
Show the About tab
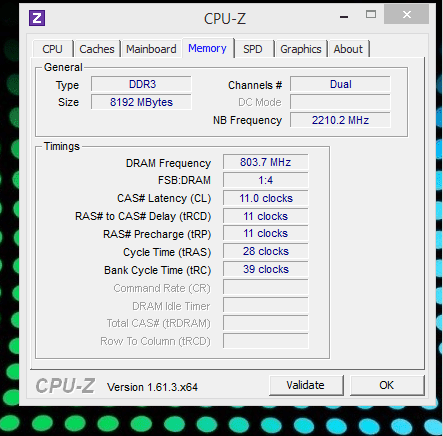(348, 49)
